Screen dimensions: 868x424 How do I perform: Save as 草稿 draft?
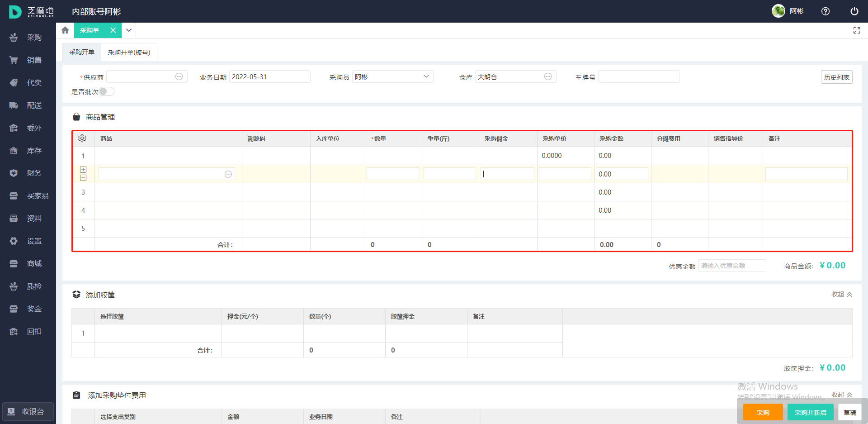[850, 412]
